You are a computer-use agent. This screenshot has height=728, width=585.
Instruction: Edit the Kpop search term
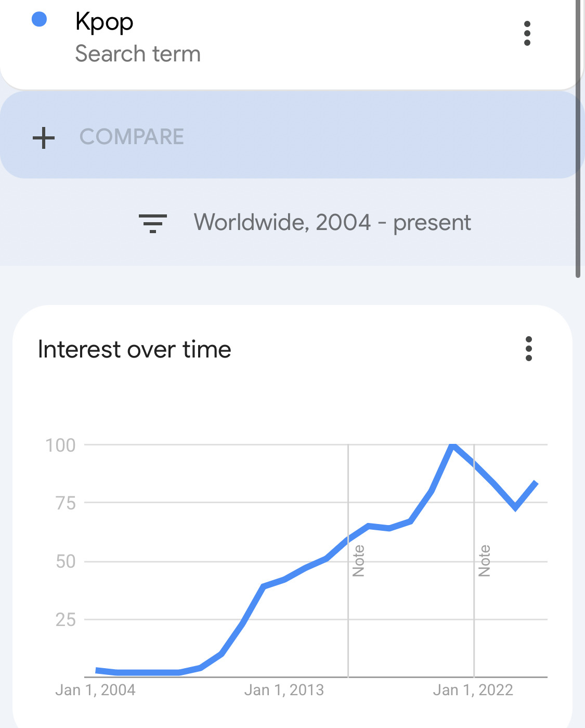105,22
